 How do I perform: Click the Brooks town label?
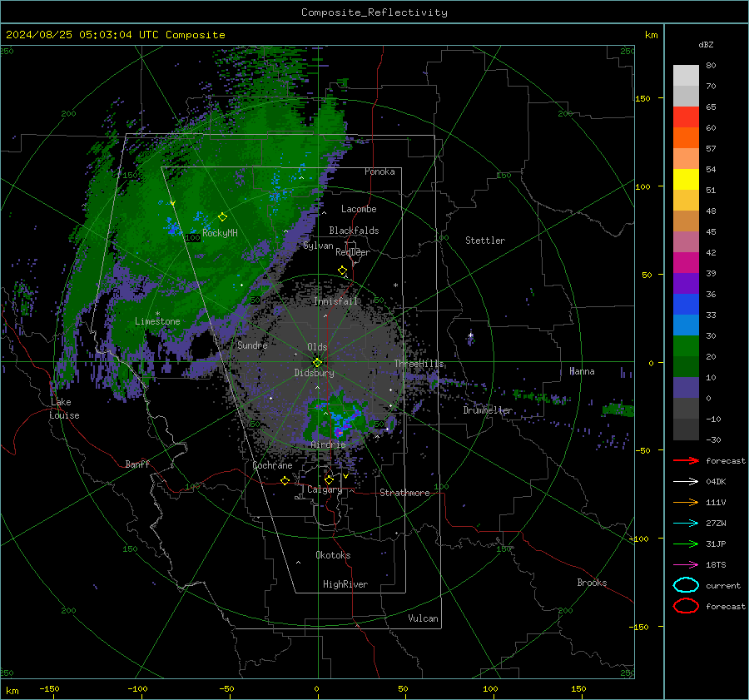pos(592,583)
